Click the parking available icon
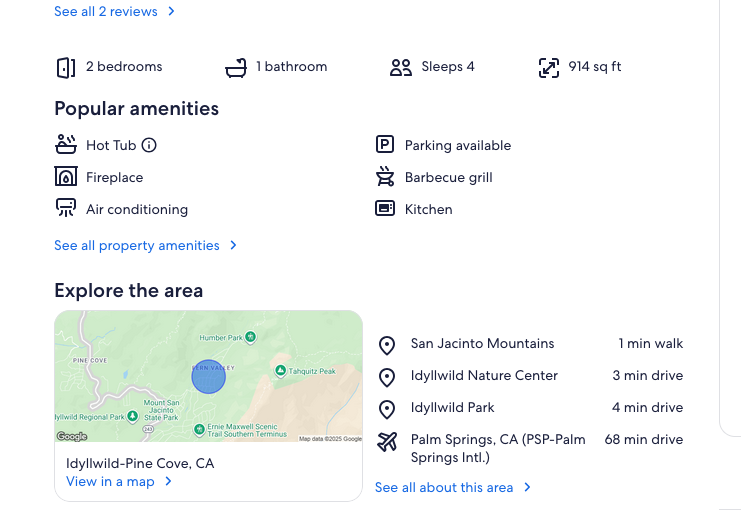 pos(385,145)
